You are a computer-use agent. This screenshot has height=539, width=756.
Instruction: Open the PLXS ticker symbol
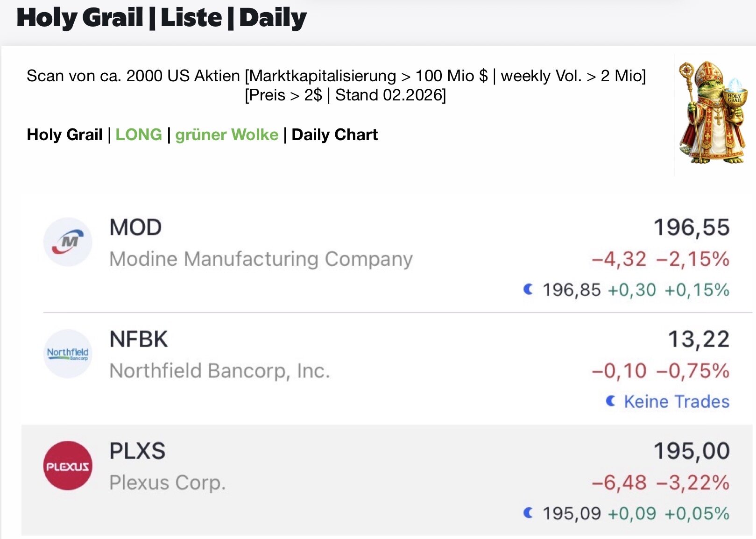pyautogui.click(x=137, y=451)
